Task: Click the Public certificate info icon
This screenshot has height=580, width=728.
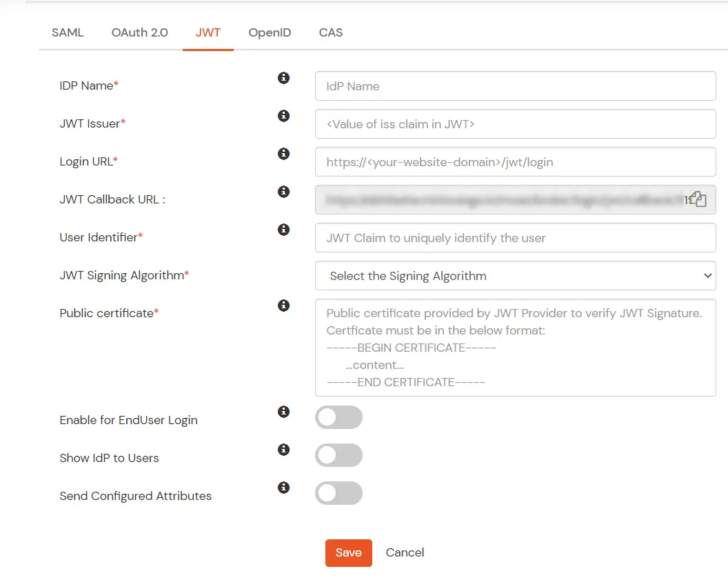Action: click(x=283, y=306)
